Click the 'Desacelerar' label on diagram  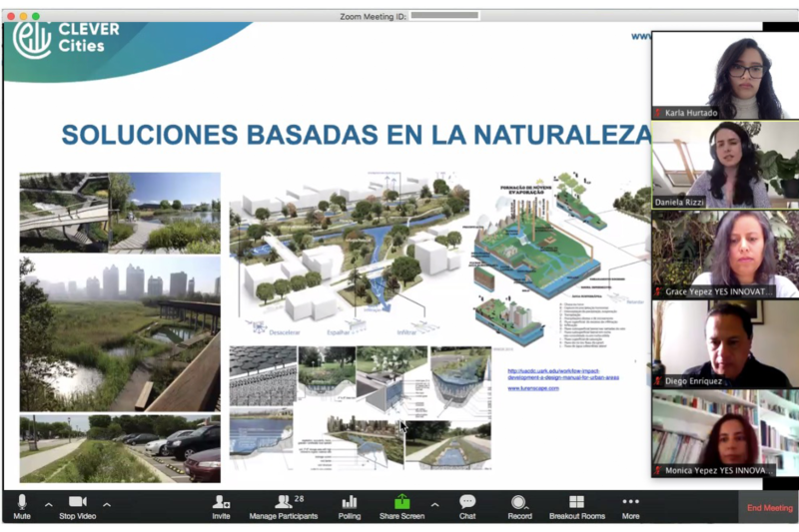(x=285, y=332)
